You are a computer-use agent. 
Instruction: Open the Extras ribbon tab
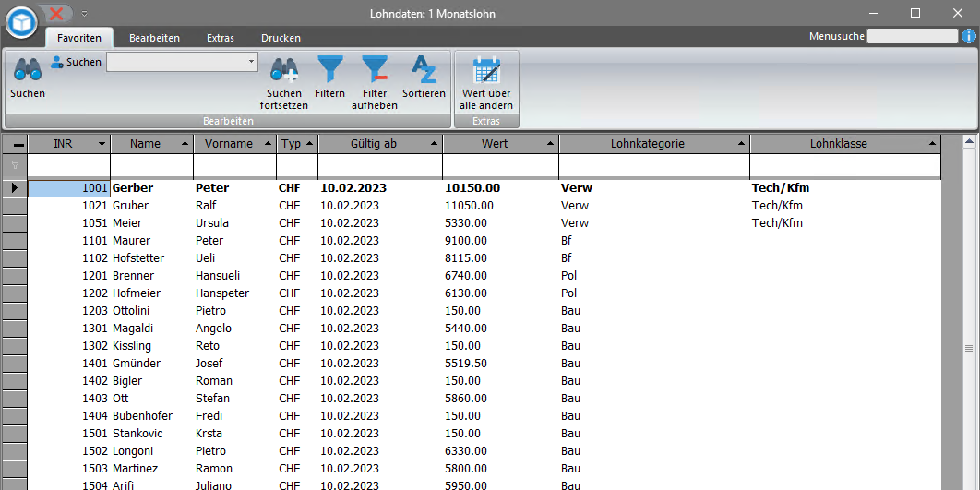[x=221, y=38]
